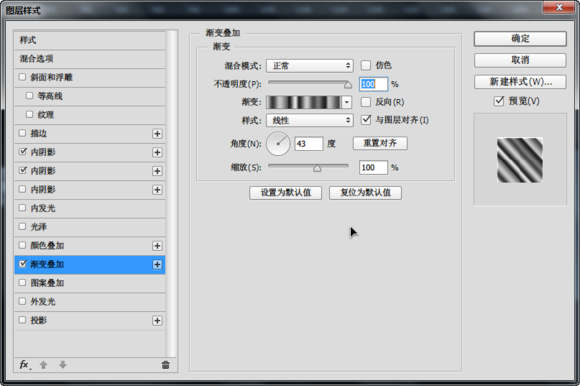Click the 重置对齐 button
Screen dimensions: 580x386
click(x=380, y=143)
